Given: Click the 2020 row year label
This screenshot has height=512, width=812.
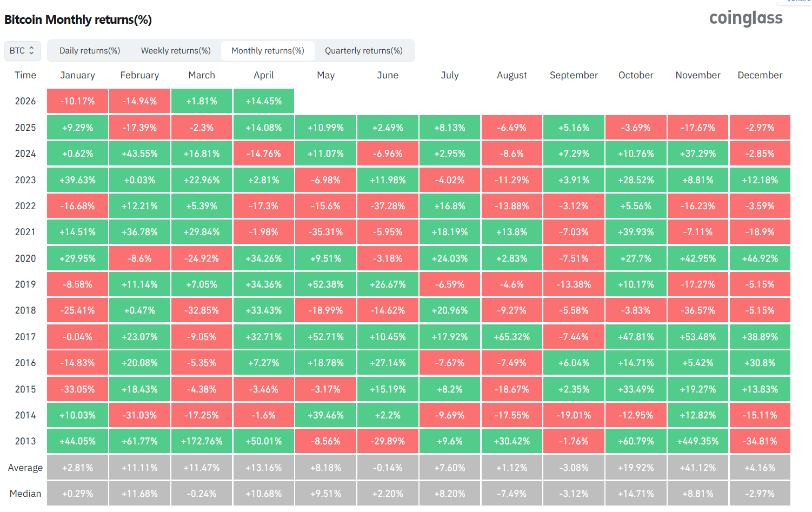Looking at the screenshot, I should click(25, 258).
